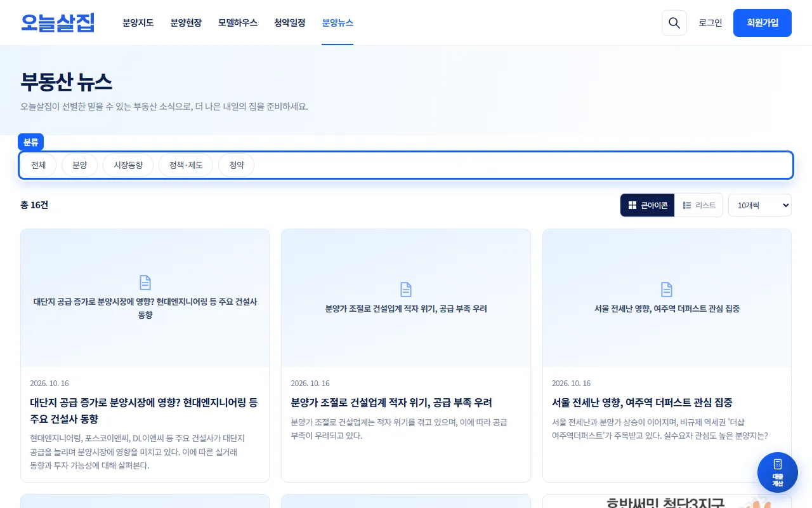
Task: Click summary text starting 현대엔지니어링, 포스코이앤씨
Action: coord(137,451)
